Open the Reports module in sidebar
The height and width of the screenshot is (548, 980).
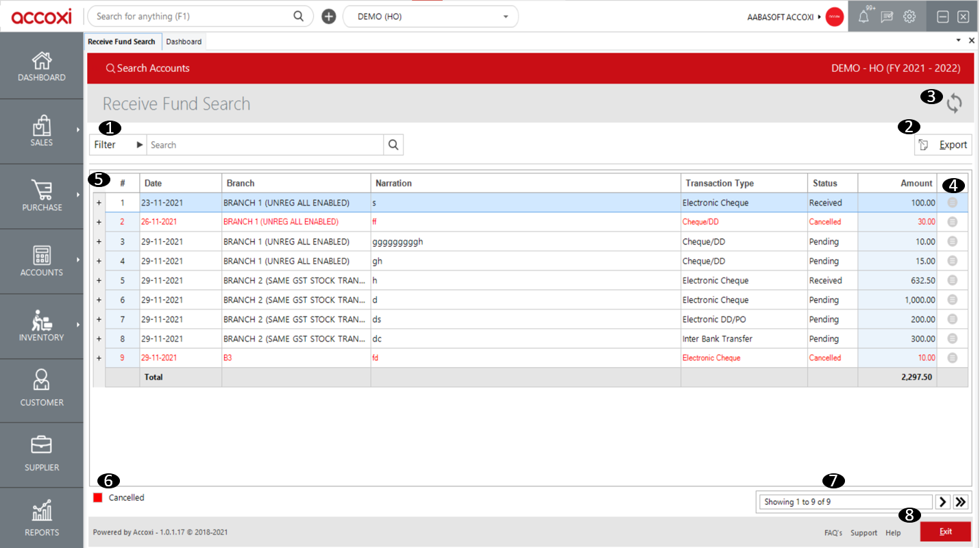41,518
